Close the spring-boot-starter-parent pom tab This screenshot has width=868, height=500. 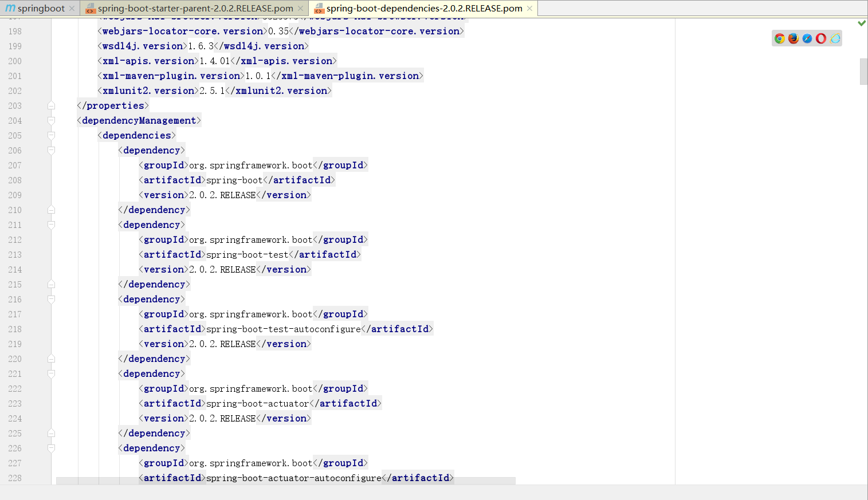300,9
